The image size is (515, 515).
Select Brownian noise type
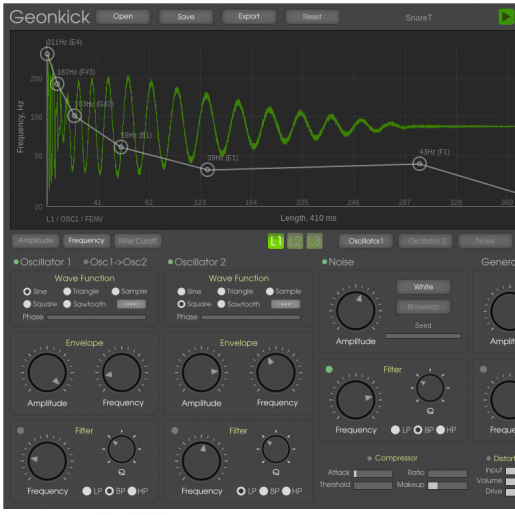tap(423, 307)
